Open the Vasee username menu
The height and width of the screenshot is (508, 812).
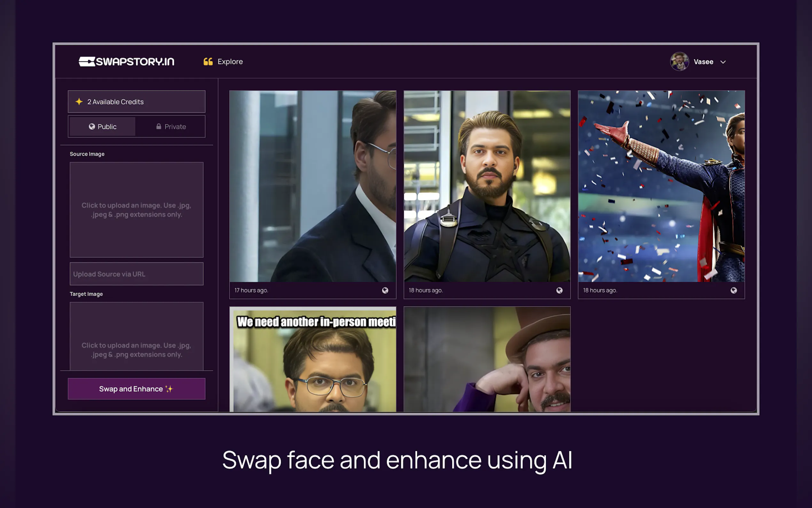click(703, 62)
